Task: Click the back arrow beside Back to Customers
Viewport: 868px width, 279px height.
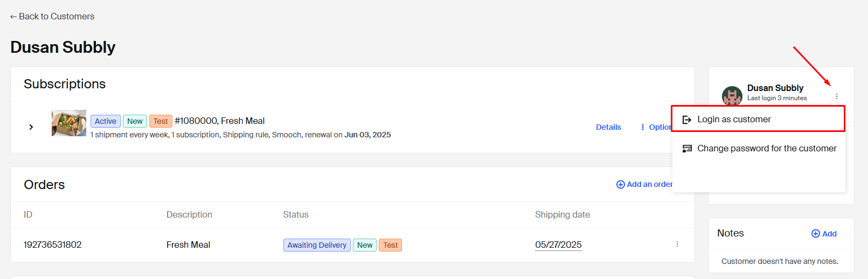Action: 13,17
